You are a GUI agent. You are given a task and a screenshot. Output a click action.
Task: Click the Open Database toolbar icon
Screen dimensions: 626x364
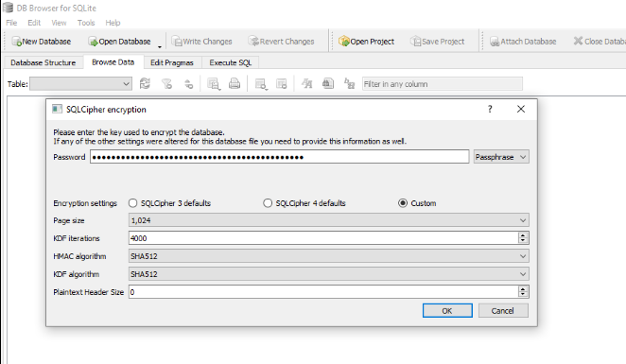coord(93,42)
